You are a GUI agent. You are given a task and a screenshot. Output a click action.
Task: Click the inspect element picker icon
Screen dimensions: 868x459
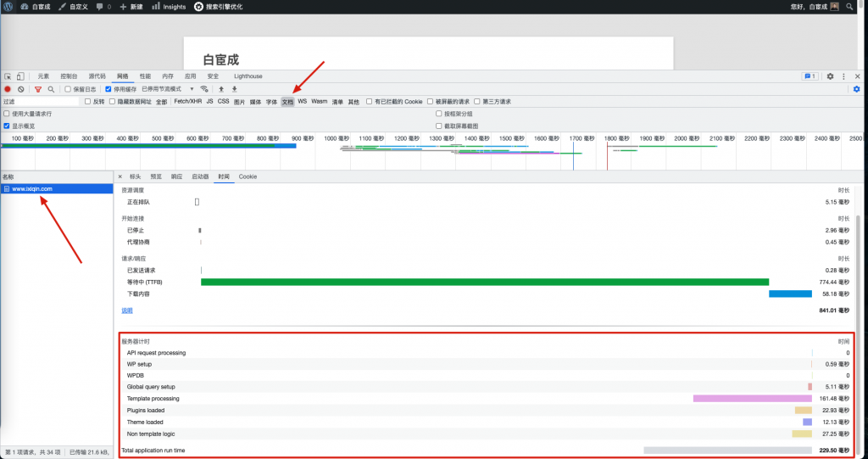coord(8,76)
